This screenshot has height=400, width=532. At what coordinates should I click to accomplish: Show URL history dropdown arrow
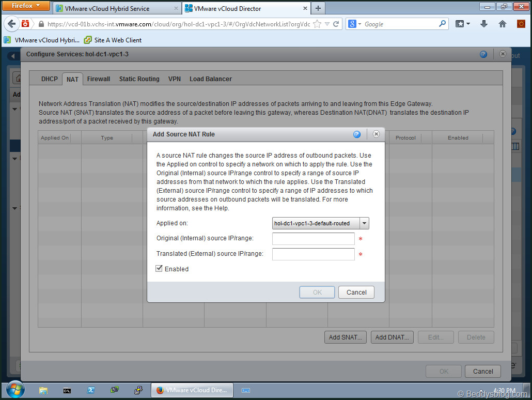[327, 24]
